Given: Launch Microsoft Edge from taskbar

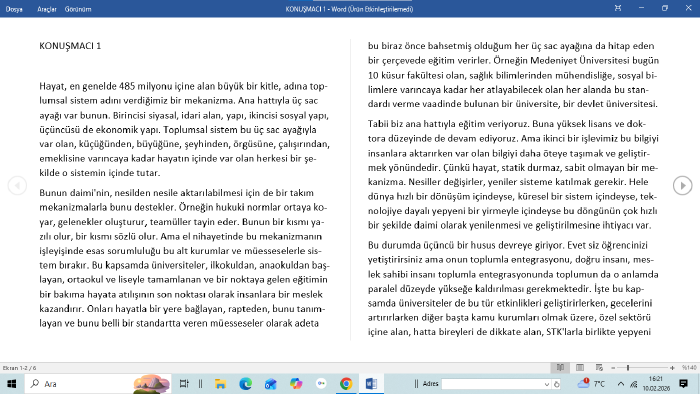Looking at the screenshot, I should click(x=246, y=384).
